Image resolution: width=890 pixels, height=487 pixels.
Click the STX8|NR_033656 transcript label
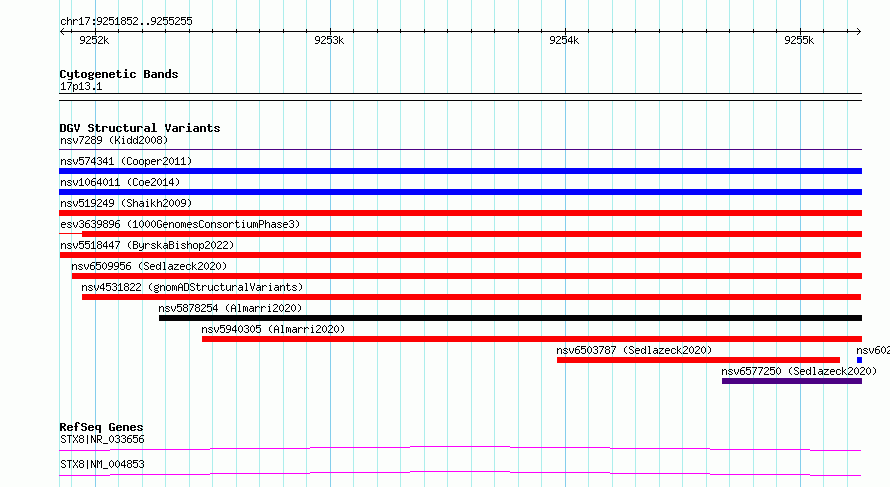coord(102,439)
